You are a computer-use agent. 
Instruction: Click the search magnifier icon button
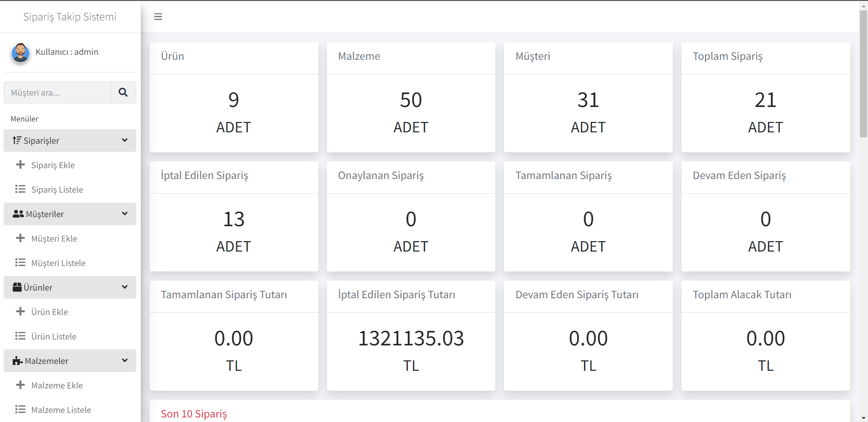(x=123, y=92)
